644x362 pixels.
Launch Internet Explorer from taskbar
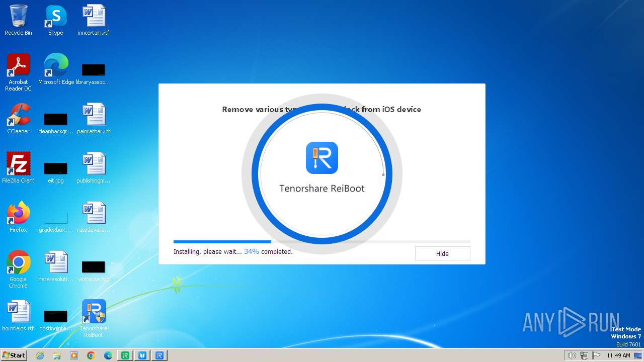[40, 355]
